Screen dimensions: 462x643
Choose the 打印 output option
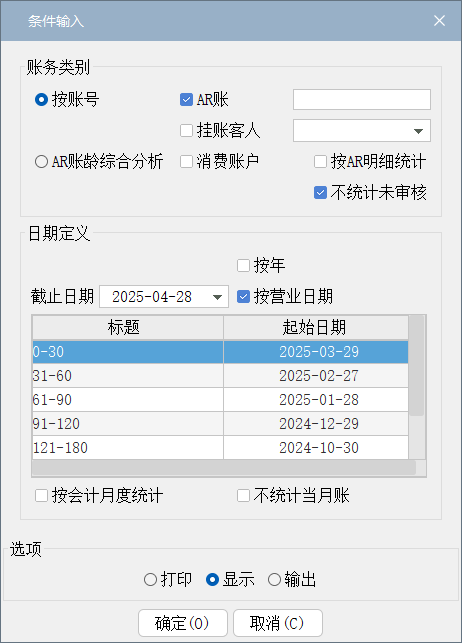150,580
